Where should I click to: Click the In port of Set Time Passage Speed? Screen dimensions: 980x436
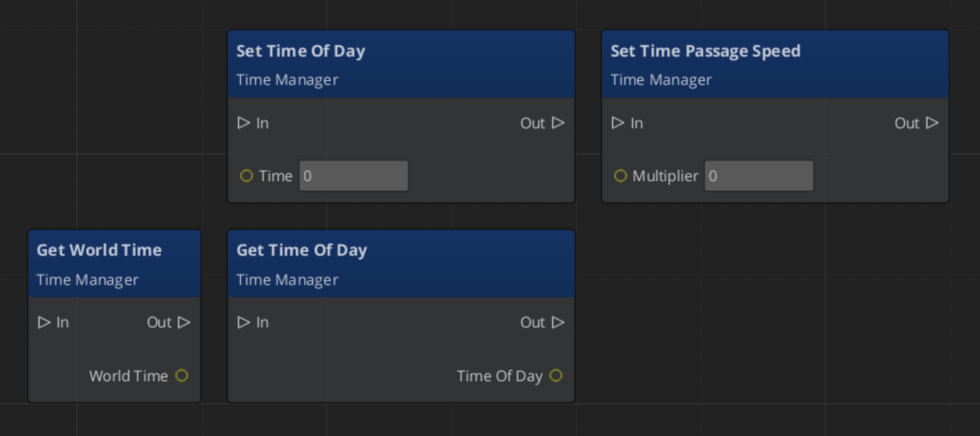(x=618, y=123)
